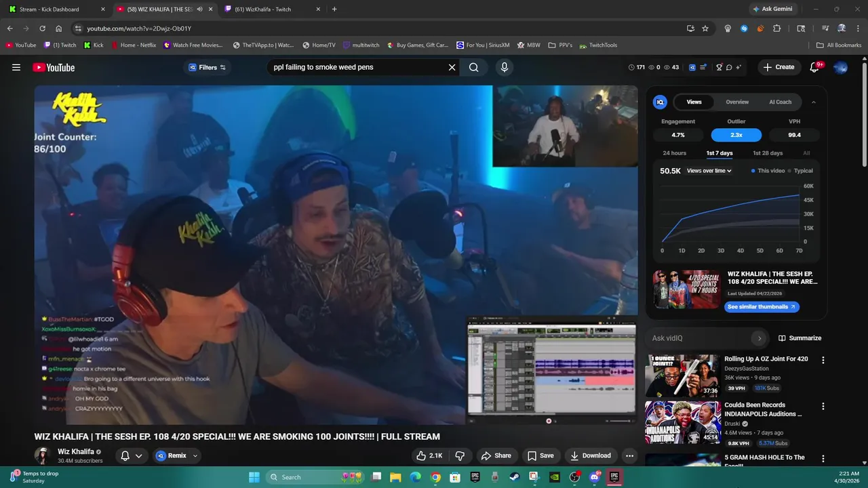Click the Summarize button
Image resolution: width=868 pixels, height=488 pixels.
800,338
